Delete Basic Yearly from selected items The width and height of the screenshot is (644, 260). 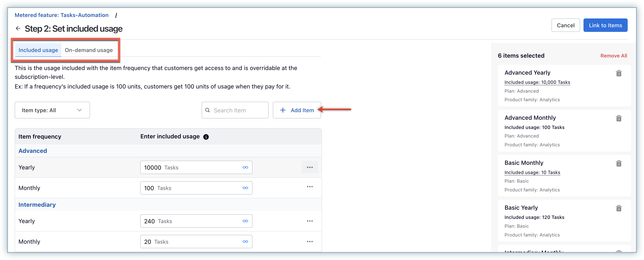click(618, 208)
